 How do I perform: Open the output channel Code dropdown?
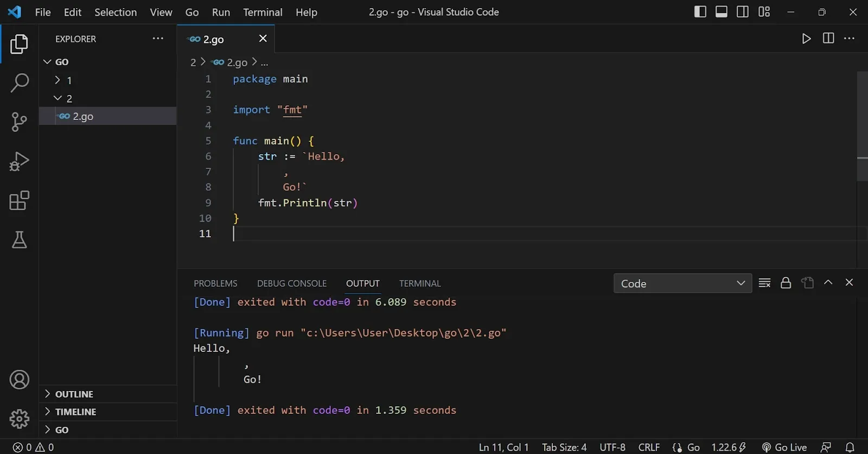[682, 283]
